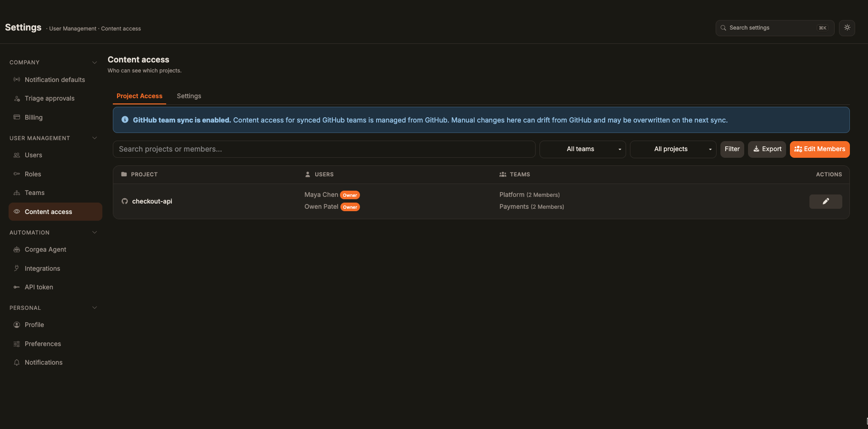Click the info icon in GitHub sync banner
This screenshot has height=429, width=868.
[x=125, y=120]
